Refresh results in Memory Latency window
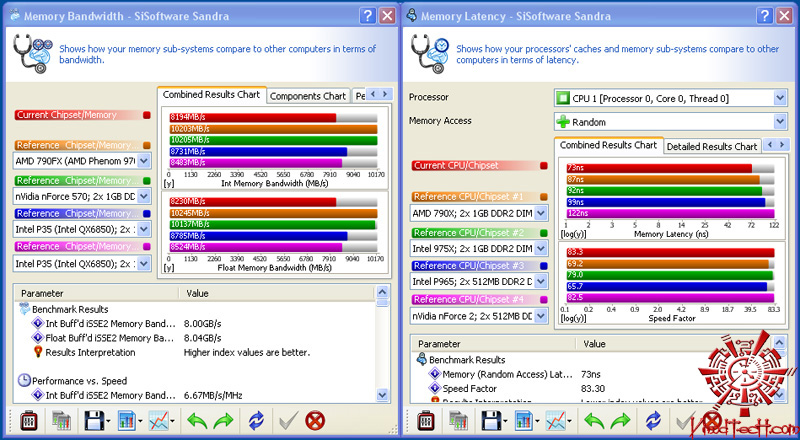800x440 pixels. point(654,421)
